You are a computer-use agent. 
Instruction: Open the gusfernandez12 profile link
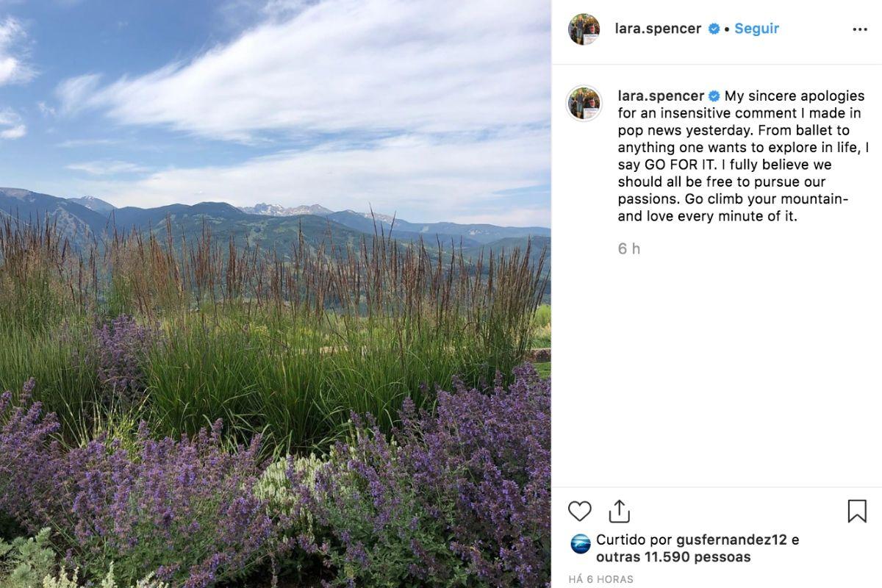tap(731, 539)
